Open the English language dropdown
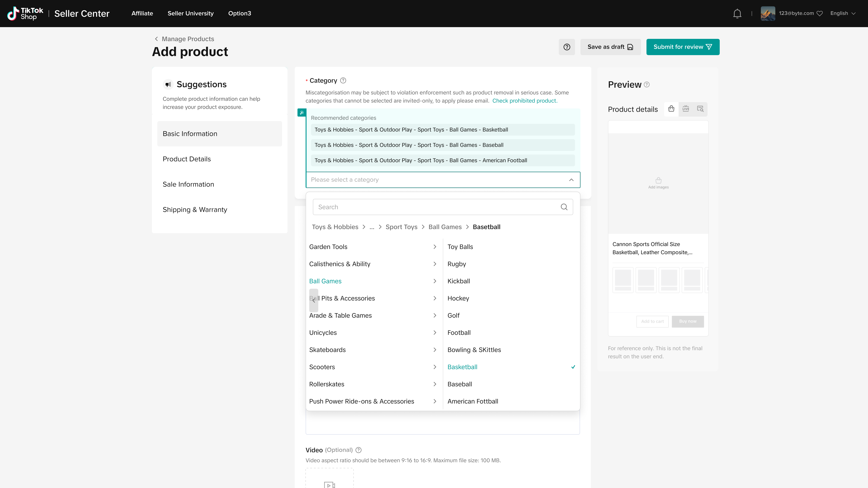Screen dimensions: 868x488 coord(843,13)
